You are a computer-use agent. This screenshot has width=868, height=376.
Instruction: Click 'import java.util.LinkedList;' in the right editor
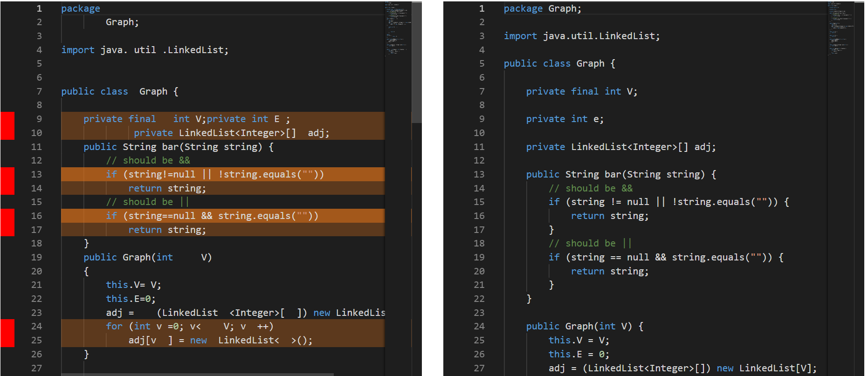pos(582,36)
